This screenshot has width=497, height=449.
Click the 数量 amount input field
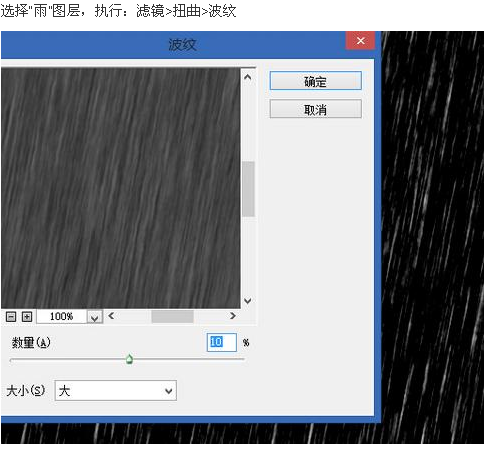tap(222, 342)
